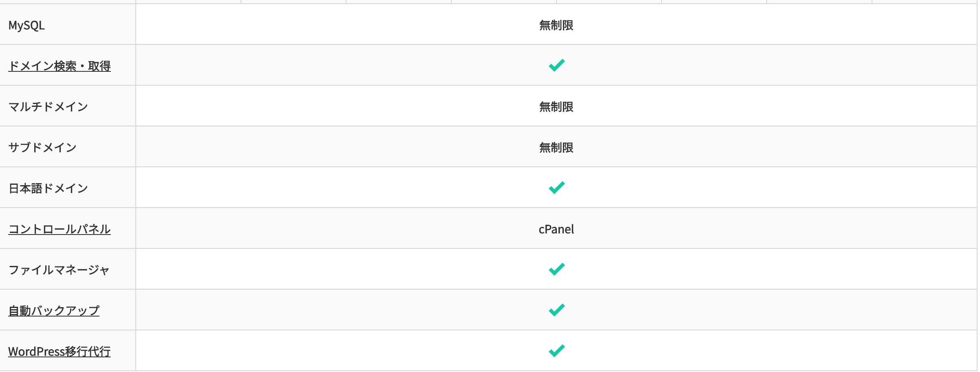
Task: Click the ファイルマネージャ row label
Action: [x=59, y=270]
